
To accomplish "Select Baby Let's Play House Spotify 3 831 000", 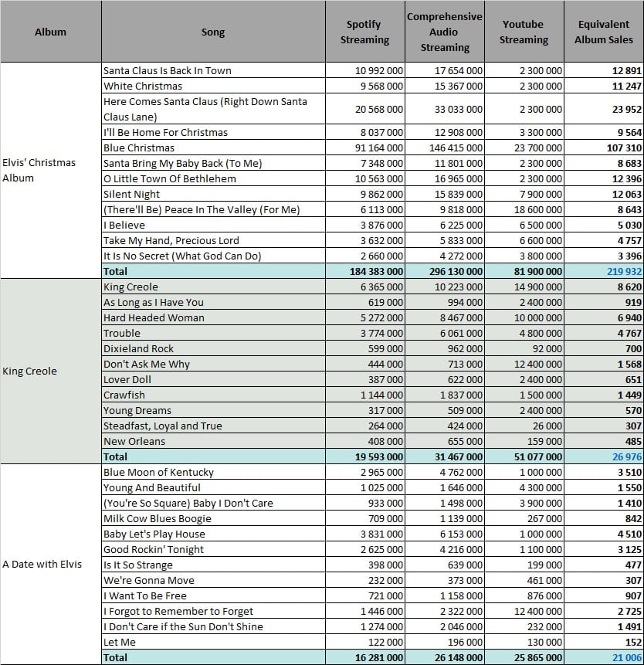I will click(365, 534).
